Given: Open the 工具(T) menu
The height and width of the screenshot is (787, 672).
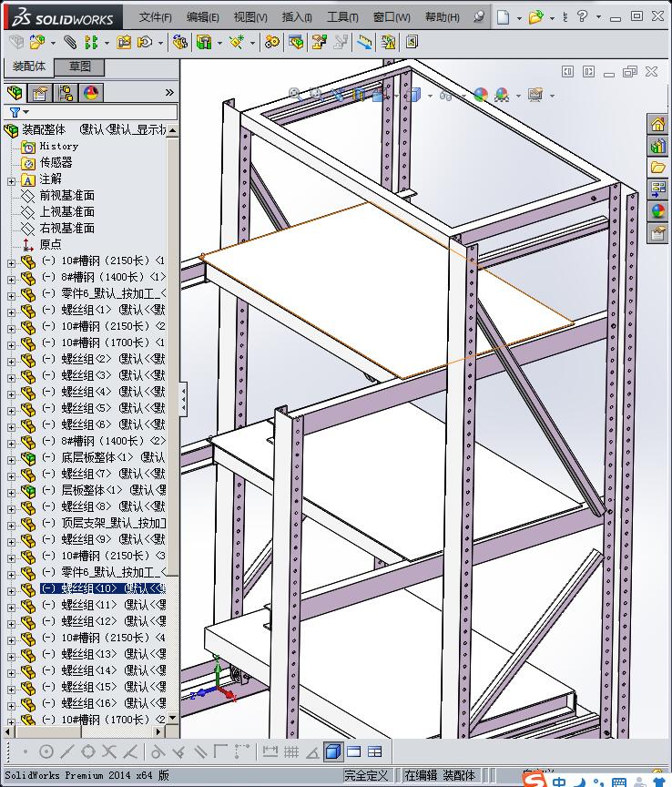Looking at the screenshot, I should click(342, 17).
